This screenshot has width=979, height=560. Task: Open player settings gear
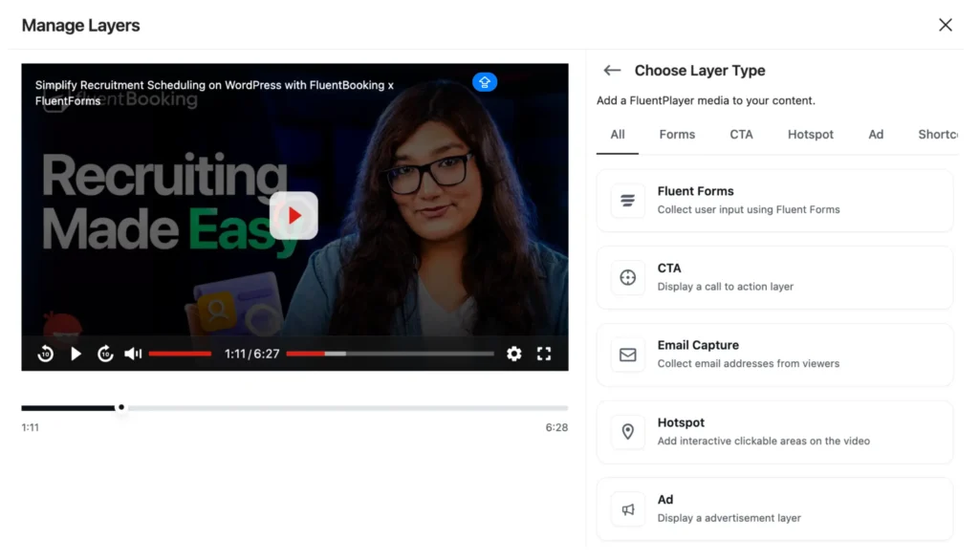pos(513,354)
